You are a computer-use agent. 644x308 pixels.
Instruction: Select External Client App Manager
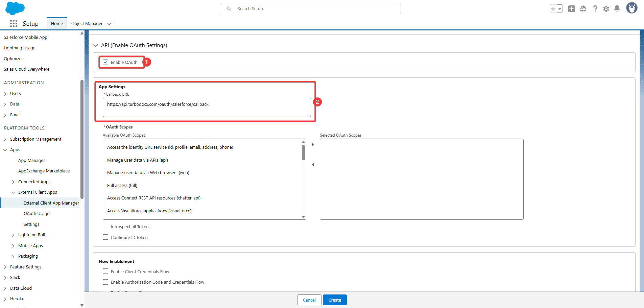(x=51, y=203)
